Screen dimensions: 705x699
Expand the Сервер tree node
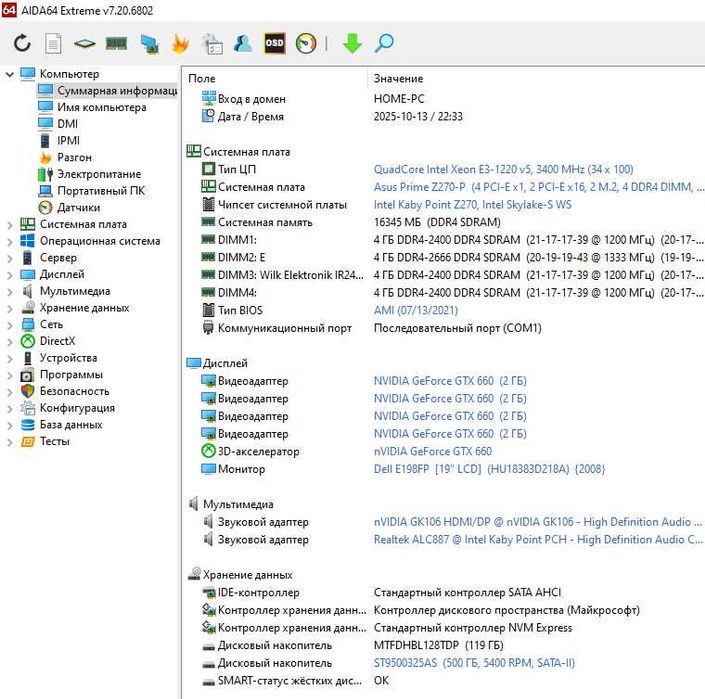click(x=9, y=258)
